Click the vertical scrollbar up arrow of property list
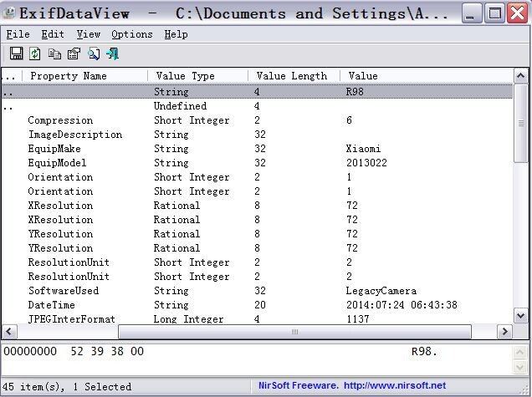The width and height of the screenshot is (532, 397). pyautogui.click(x=520, y=76)
